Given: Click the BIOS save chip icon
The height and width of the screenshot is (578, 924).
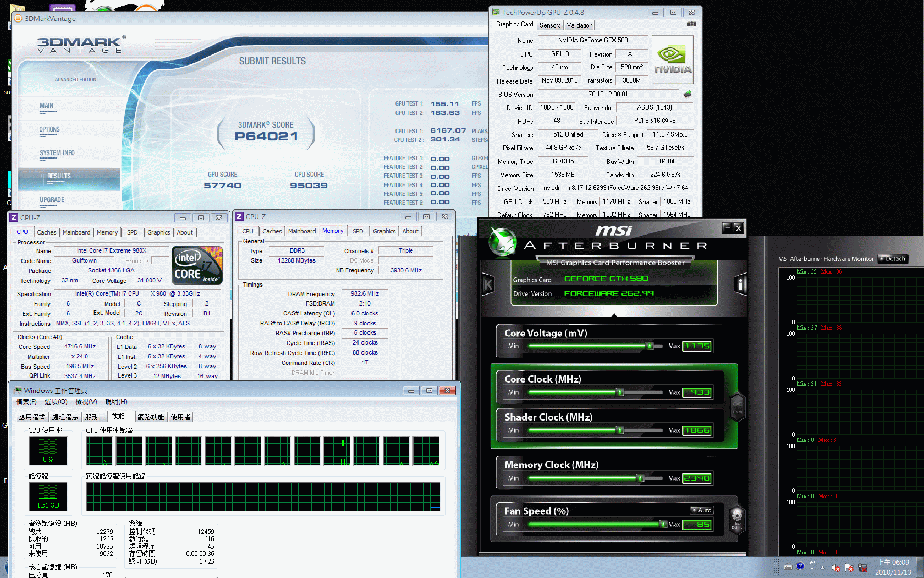Looking at the screenshot, I should (x=687, y=94).
